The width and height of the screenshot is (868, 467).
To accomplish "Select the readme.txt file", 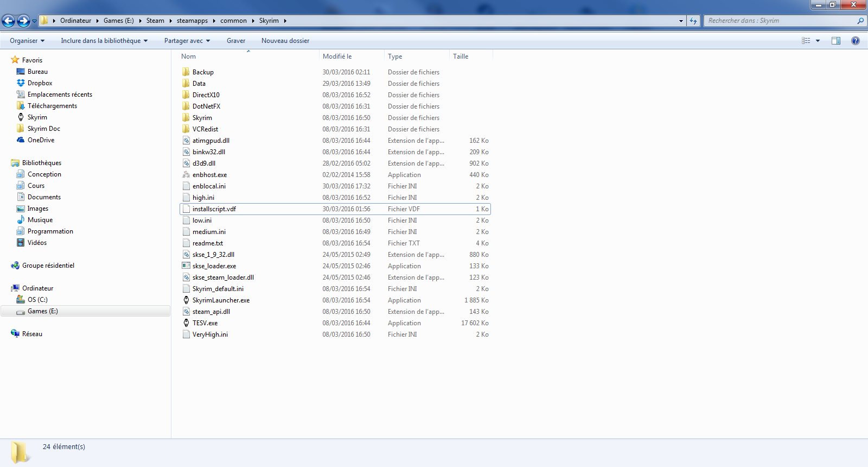I will coord(208,243).
